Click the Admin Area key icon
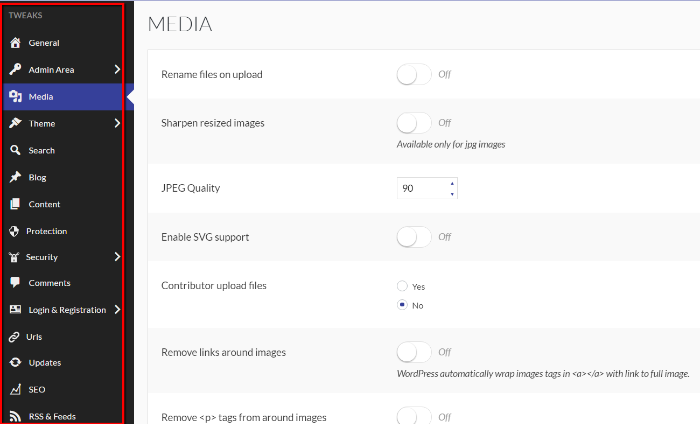The height and width of the screenshot is (424, 700). (15, 70)
